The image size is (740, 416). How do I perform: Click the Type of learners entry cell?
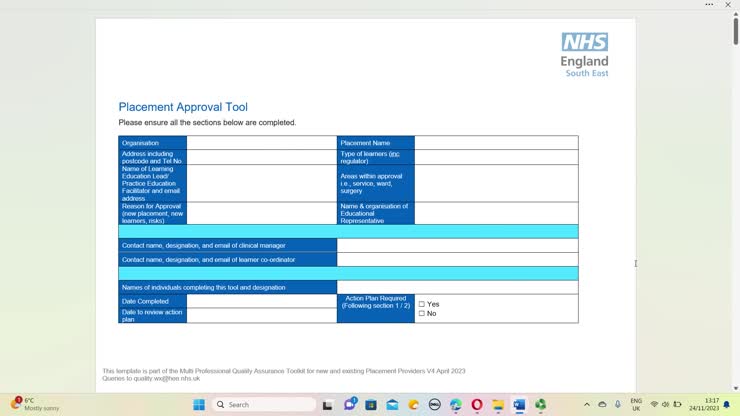[496, 157]
